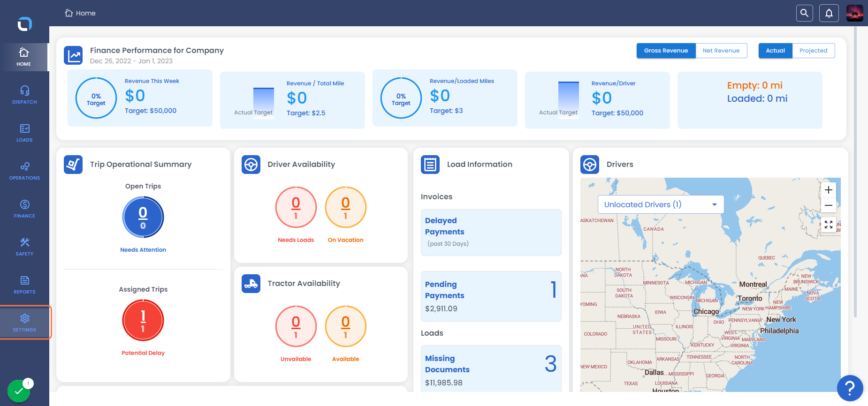Open Safety tools in sidebar
The image size is (868, 406).
pyautogui.click(x=24, y=247)
